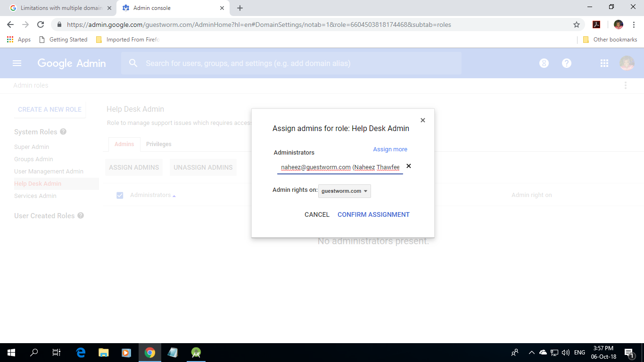Open the media player taskbar icon
The image size is (644, 362).
126,353
